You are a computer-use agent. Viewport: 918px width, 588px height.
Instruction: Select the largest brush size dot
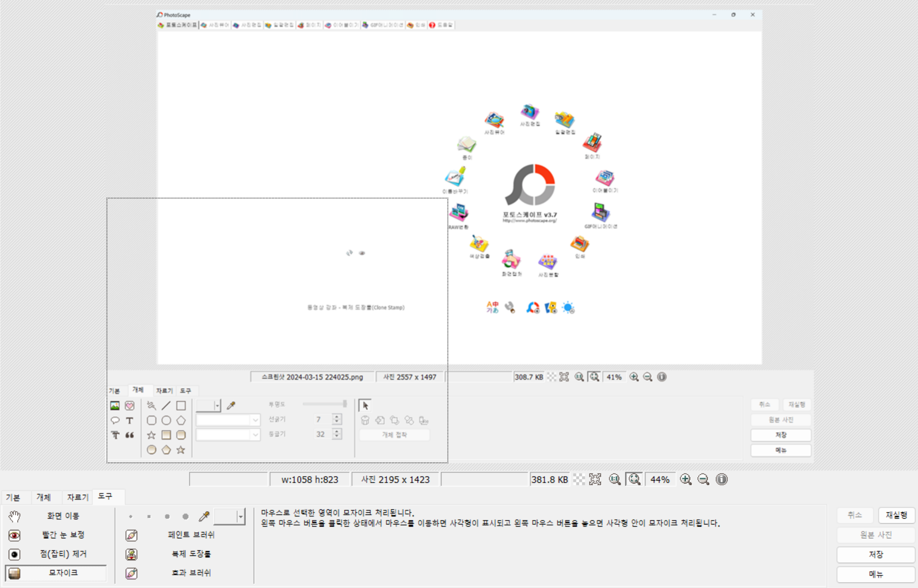[x=186, y=517]
